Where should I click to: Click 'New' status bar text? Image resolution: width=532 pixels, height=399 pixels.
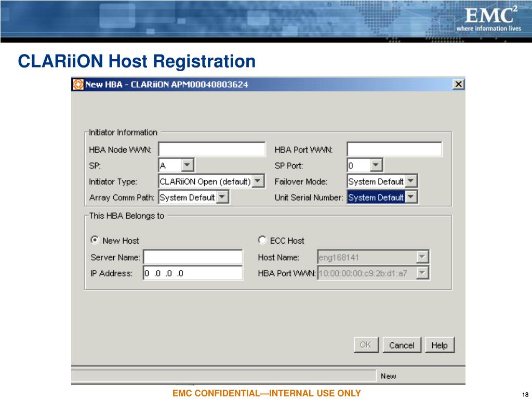click(x=389, y=376)
